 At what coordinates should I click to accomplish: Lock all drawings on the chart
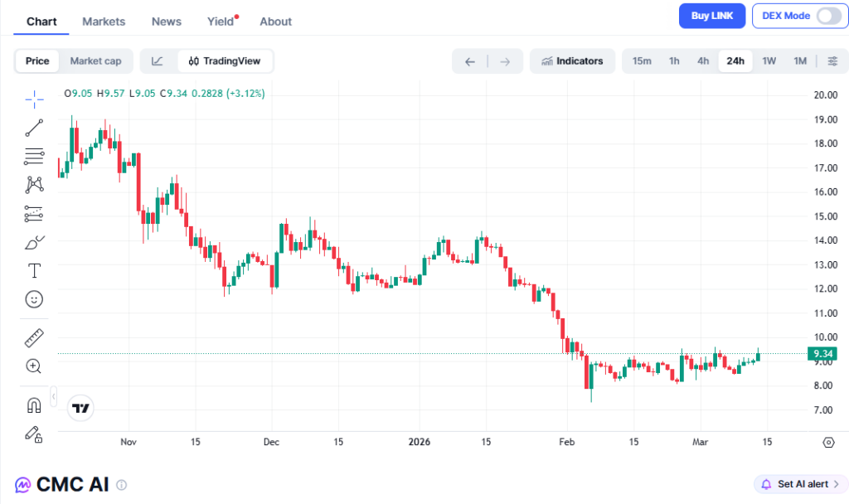pos(34,434)
